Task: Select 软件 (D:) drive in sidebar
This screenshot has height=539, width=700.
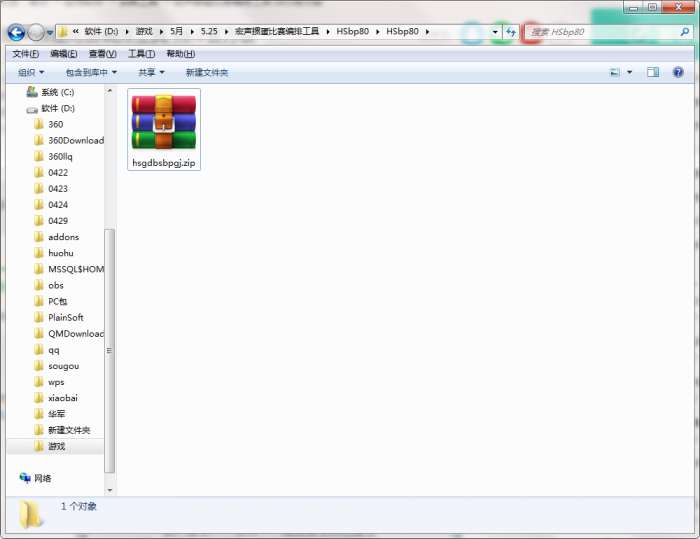Action: click(x=58, y=109)
